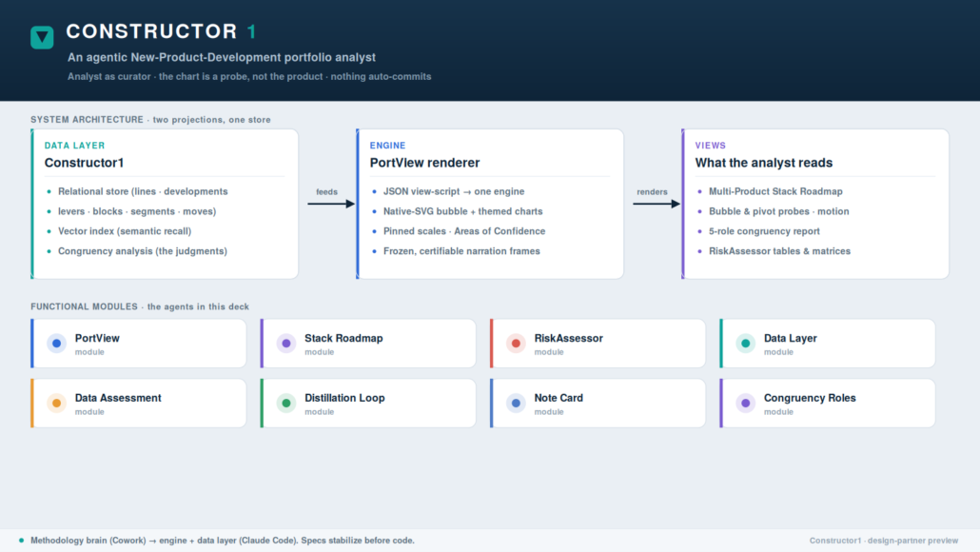Click the Constructor teal logo icon
980x552 pixels.
42,37
